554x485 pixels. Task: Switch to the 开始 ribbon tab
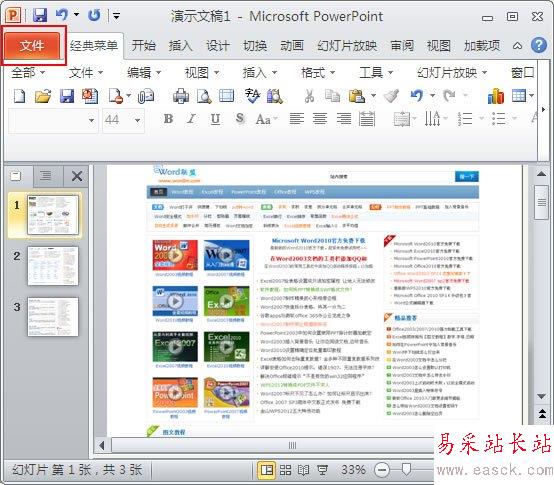[143, 46]
